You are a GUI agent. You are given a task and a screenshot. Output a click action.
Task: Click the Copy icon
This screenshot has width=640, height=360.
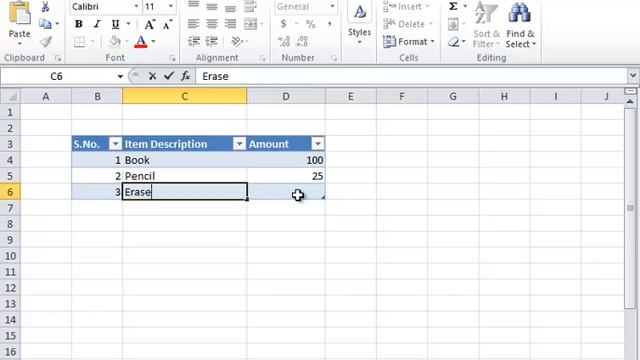pos(45,24)
